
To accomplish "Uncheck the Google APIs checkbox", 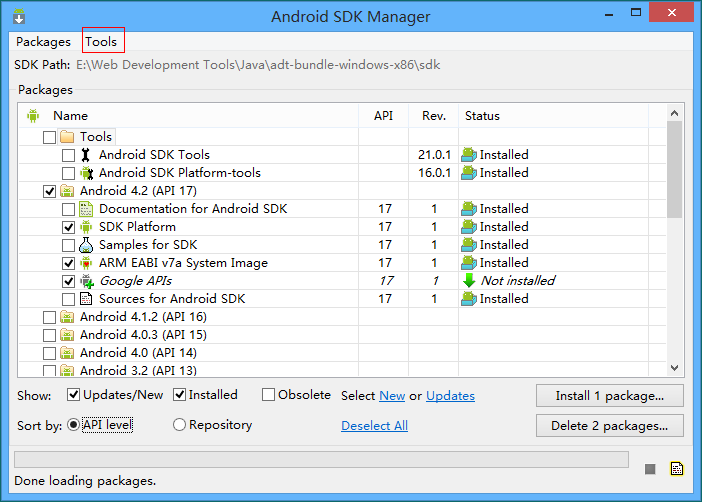I will point(68,281).
